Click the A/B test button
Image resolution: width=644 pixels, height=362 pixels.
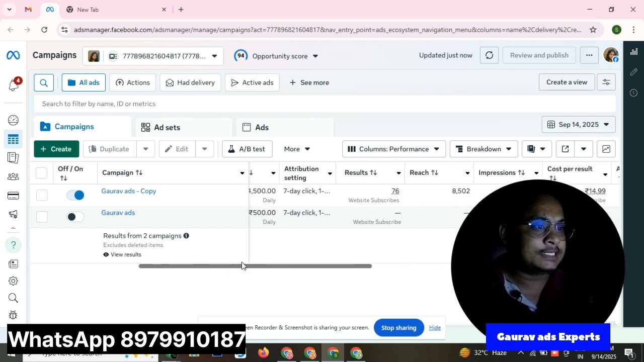pyautogui.click(x=247, y=149)
